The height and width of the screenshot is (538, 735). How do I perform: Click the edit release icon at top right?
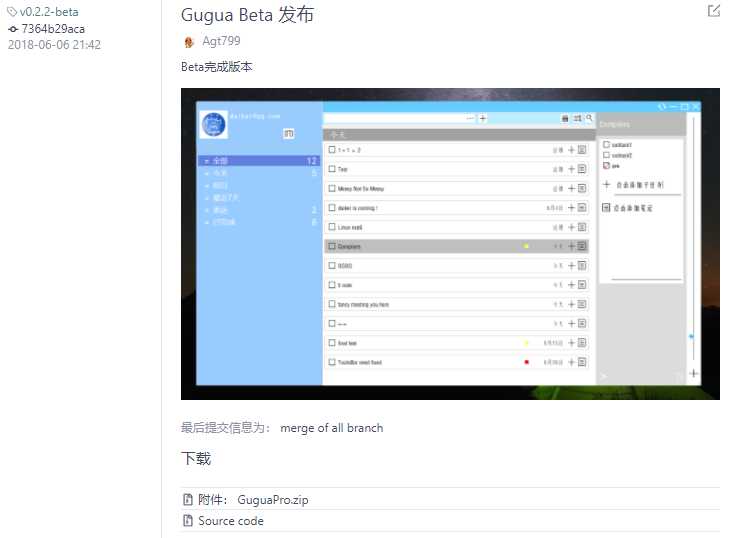pyautogui.click(x=713, y=11)
